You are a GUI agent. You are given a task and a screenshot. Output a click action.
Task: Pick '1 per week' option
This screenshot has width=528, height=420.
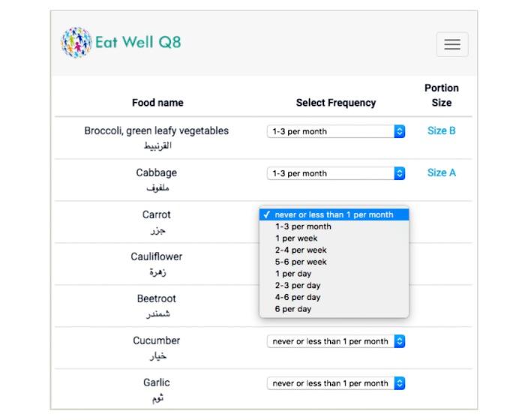296,238
